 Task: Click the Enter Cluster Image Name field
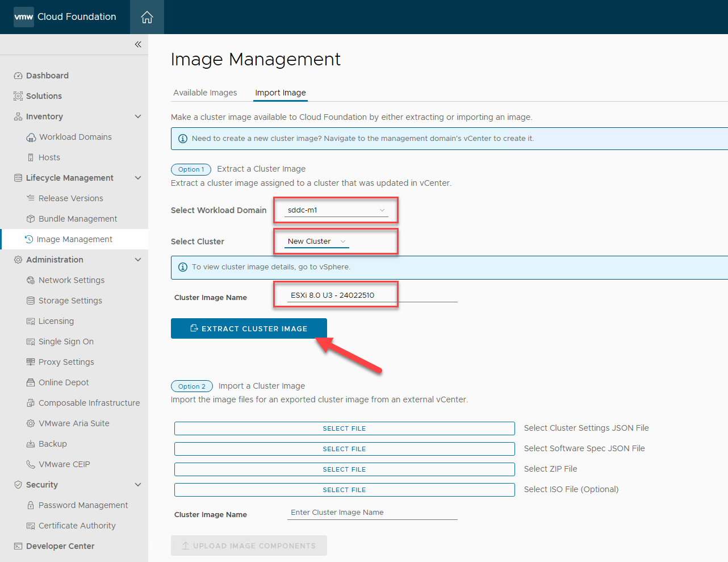pyautogui.click(x=372, y=513)
